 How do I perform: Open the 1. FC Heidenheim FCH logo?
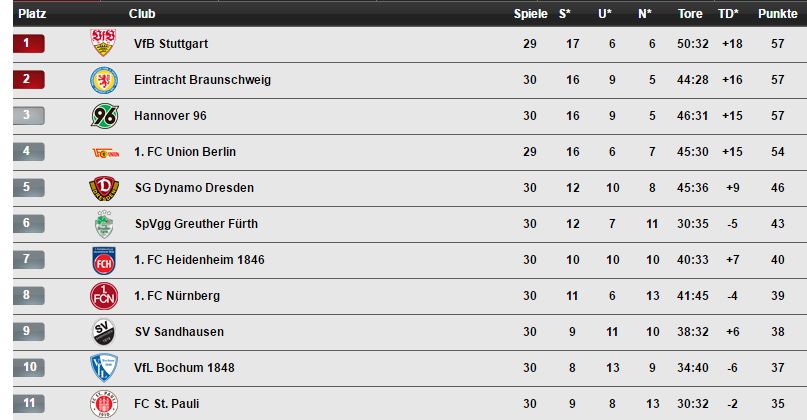[104, 260]
